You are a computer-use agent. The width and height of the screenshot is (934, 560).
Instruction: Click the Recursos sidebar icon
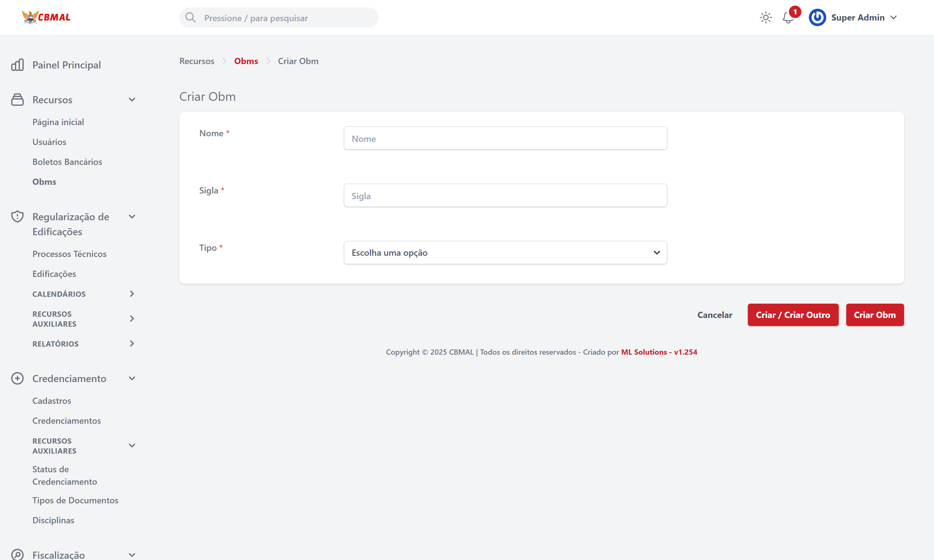coord(17,100)
